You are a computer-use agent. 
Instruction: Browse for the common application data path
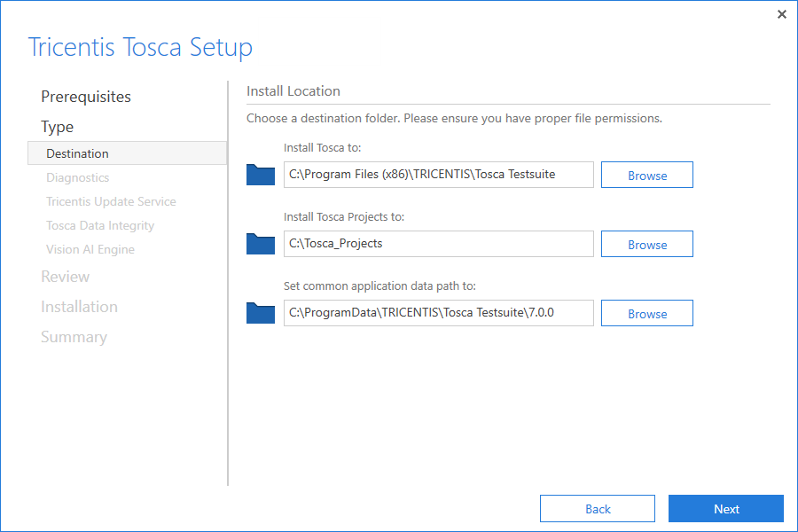coord(646,314)
